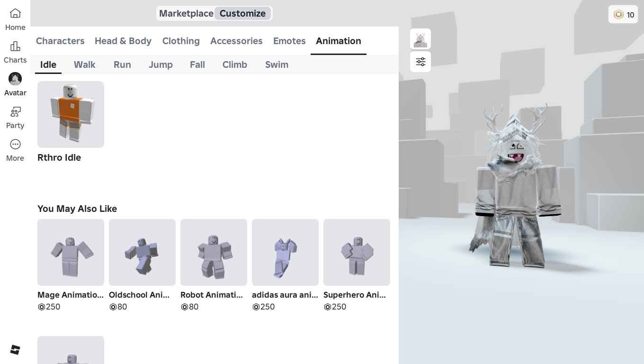Click the More options icon in sidebar
This screenshot has width=644, height=364.
coord(15,148)
